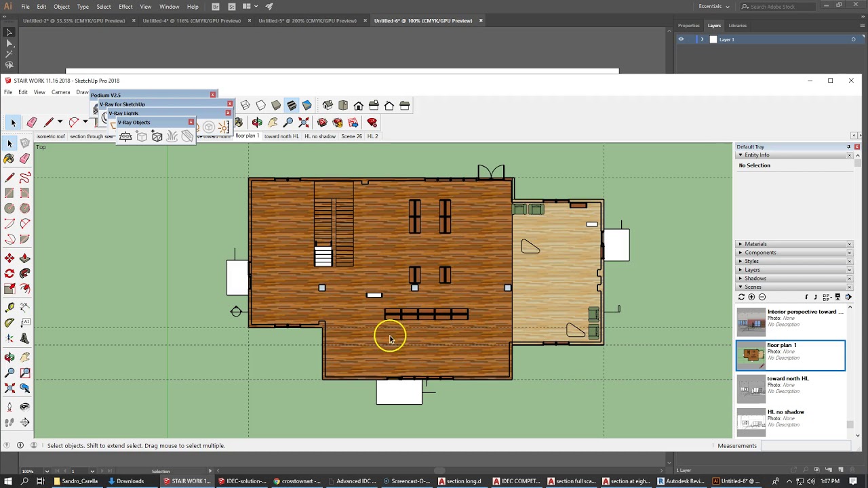Switch to 'toward north HL' scene tab

(x=281, y=136)
